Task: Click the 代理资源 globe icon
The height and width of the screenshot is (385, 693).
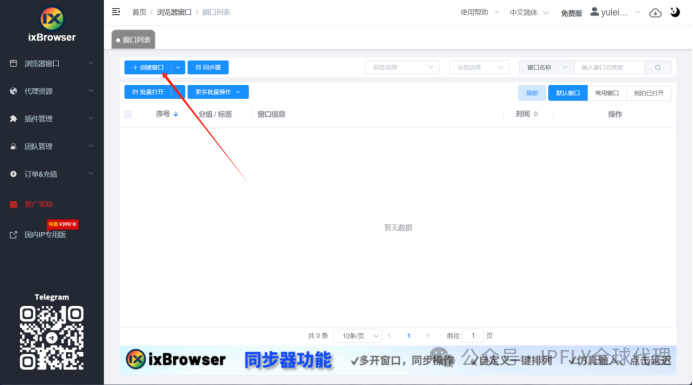Action: pyautogui.click(x=13, y=91)
